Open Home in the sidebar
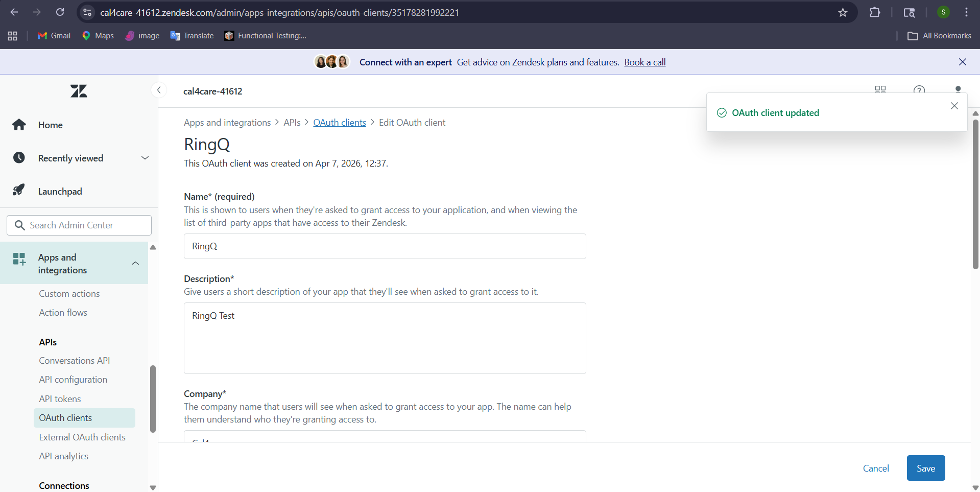 point(50,125)
